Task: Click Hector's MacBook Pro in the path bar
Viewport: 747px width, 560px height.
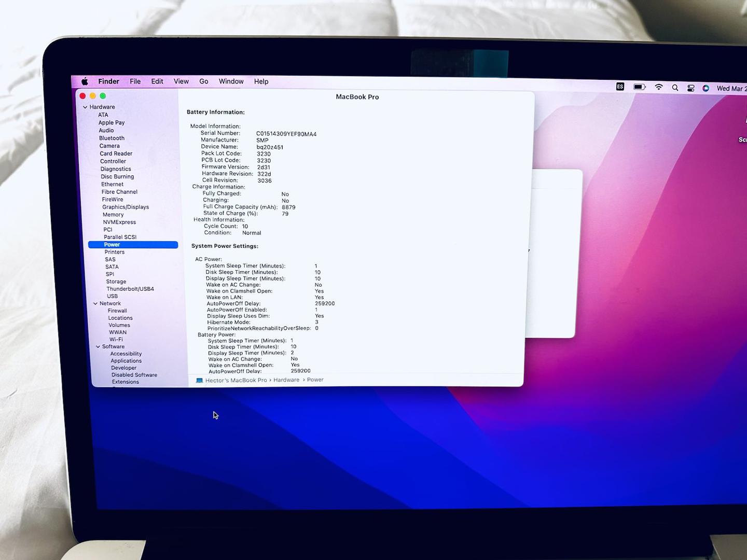Action: (236, 380)
